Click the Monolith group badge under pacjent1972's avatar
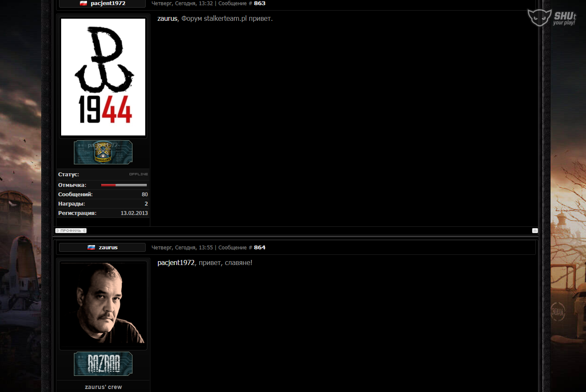Screen dimensions: 586x392 [x=103, y=152]
